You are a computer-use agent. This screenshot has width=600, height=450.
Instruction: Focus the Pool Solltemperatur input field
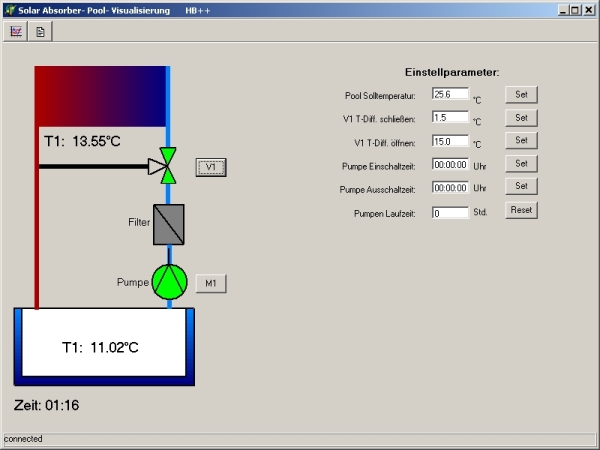(450, 94)
